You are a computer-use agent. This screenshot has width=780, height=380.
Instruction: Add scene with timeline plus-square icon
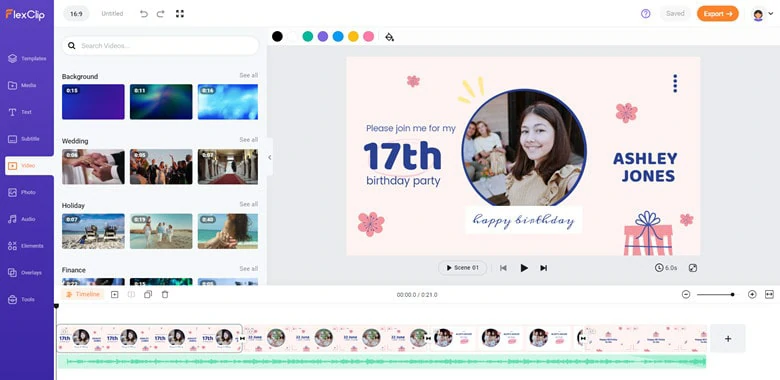pyautogui.click(x=114, y=294)
